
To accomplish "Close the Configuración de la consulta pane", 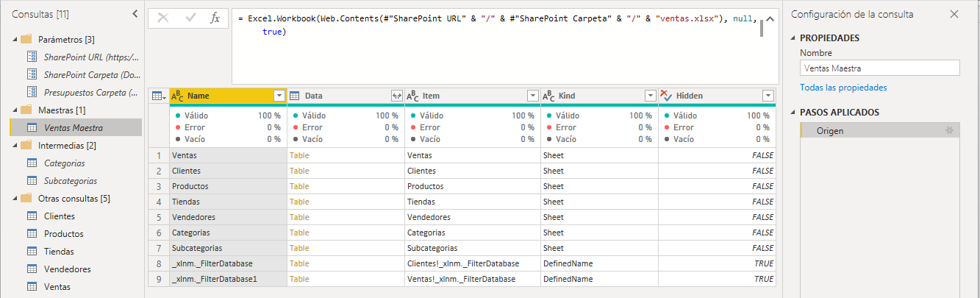I will point(954,14).
